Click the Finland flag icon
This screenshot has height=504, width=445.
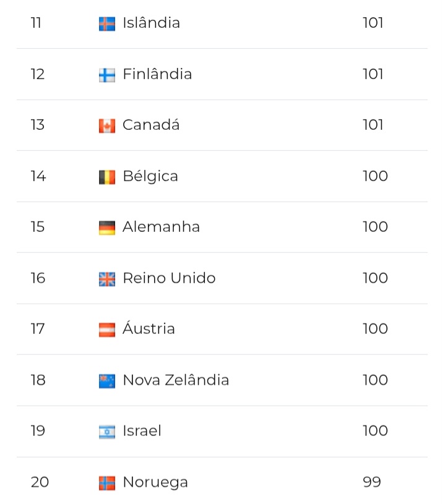[x=107, y=75]
